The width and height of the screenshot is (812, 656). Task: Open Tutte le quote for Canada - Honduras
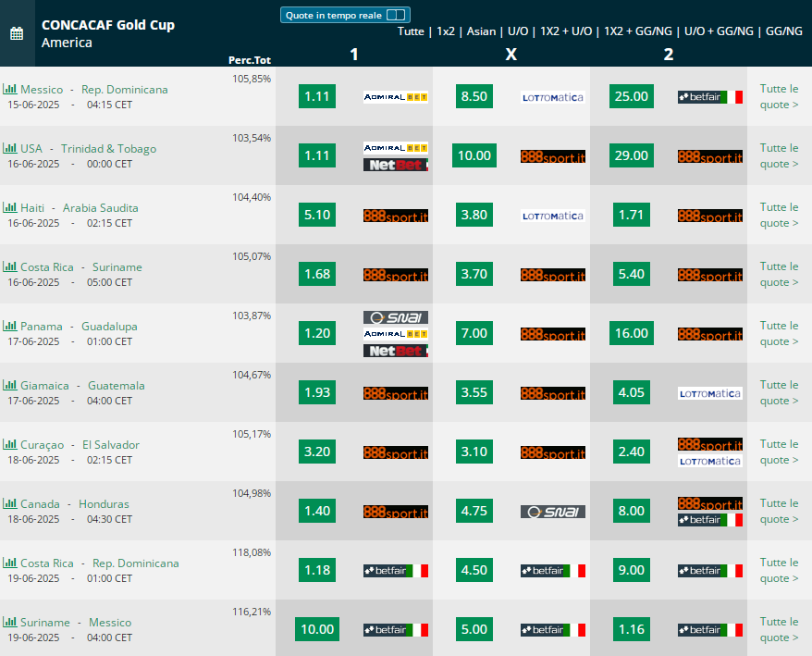click(x=779, y=511)
